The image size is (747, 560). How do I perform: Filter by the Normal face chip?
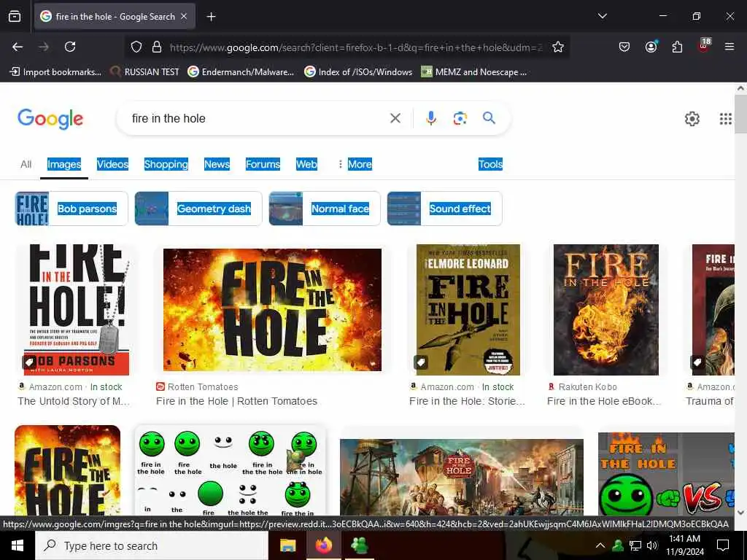point(325,209)
